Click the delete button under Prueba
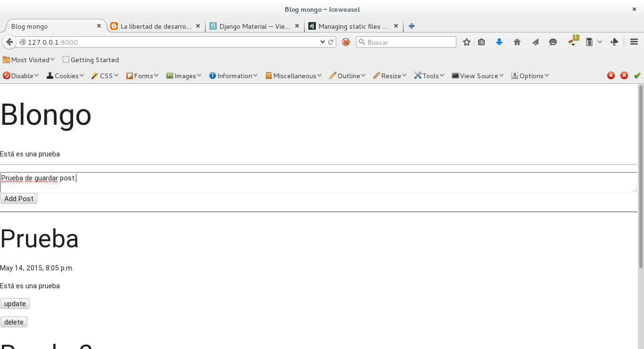This screenshot has width=644, height=349. pyautogui.click(x=14, y=322)
